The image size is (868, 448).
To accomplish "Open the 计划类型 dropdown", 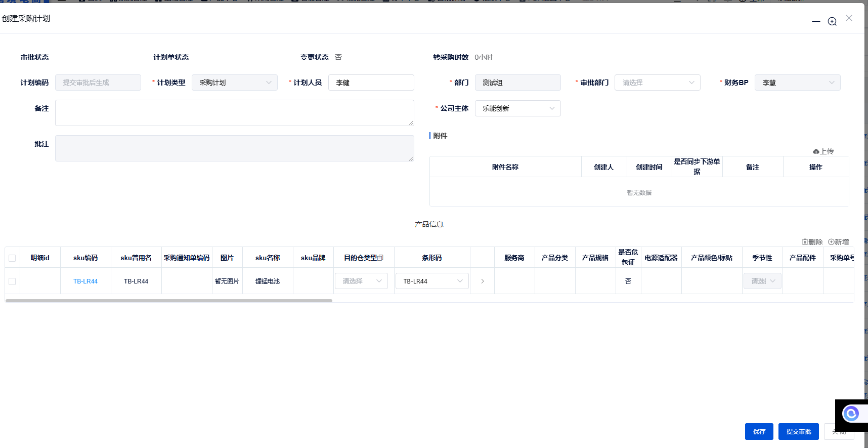I will click(235, 83).
